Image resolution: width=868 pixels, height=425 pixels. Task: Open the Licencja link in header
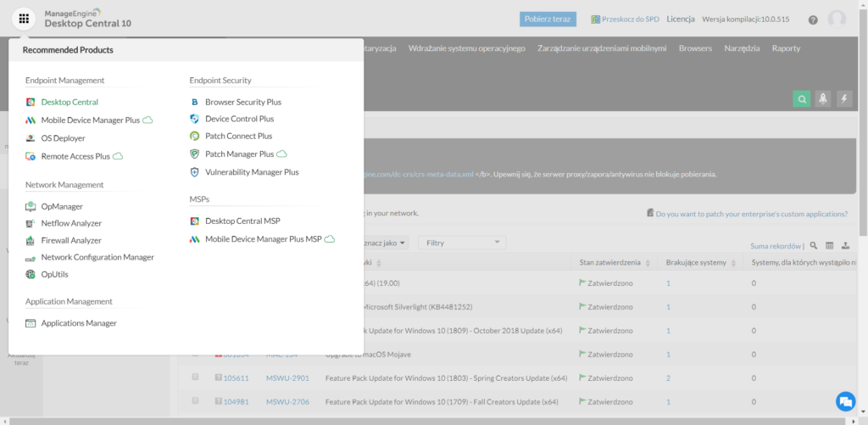[x=681, y=19]
